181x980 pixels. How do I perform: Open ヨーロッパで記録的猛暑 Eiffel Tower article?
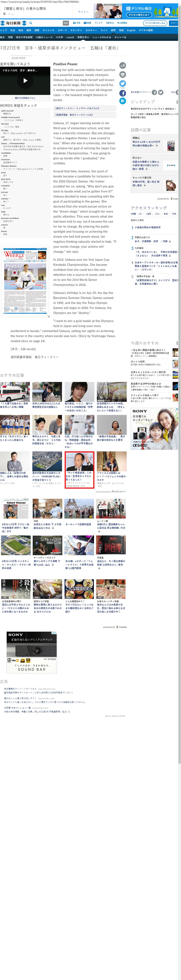[79, 509]
